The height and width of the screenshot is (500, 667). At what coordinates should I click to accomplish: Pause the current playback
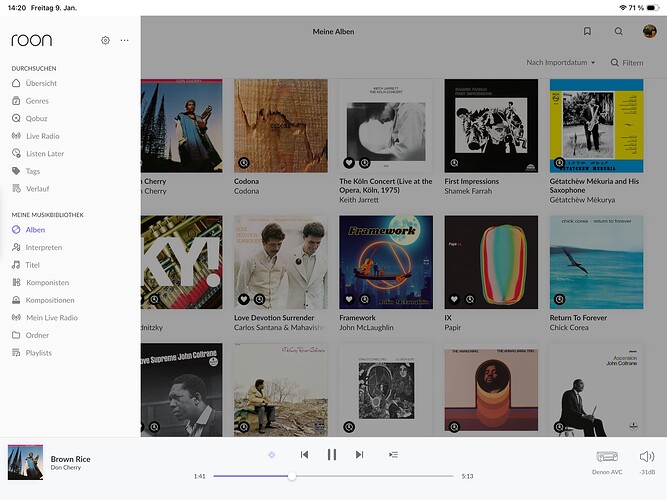[331, 454]
